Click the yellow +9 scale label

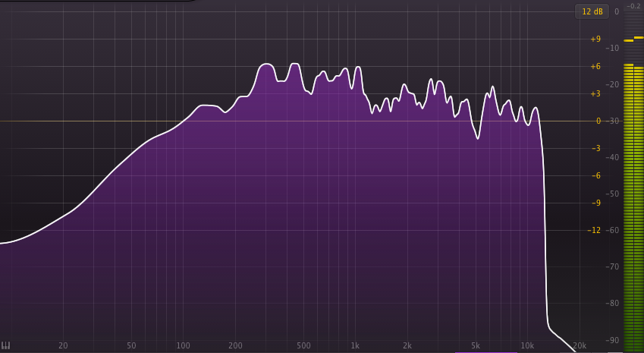click(x=595, y=39)
